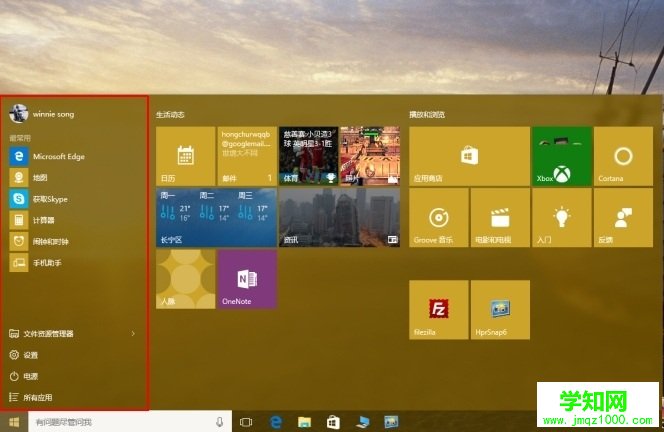Open the 人脉 people tile
Screen dimensions: 664x432
(185, 279)
